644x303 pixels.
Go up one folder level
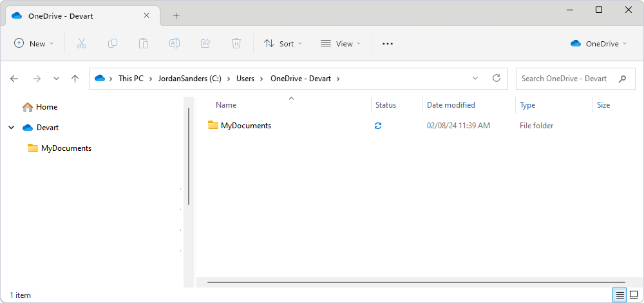point(75,79)
